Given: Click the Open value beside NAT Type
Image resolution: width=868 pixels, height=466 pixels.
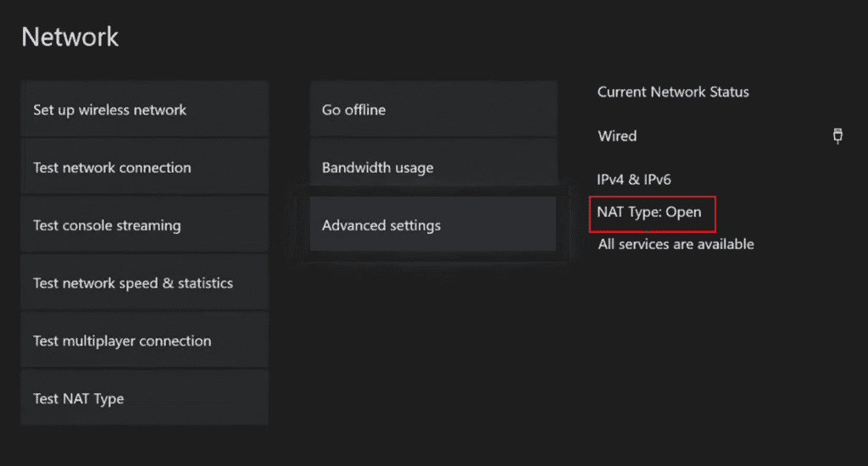Looking at the screenshot, I should [683, 212].
